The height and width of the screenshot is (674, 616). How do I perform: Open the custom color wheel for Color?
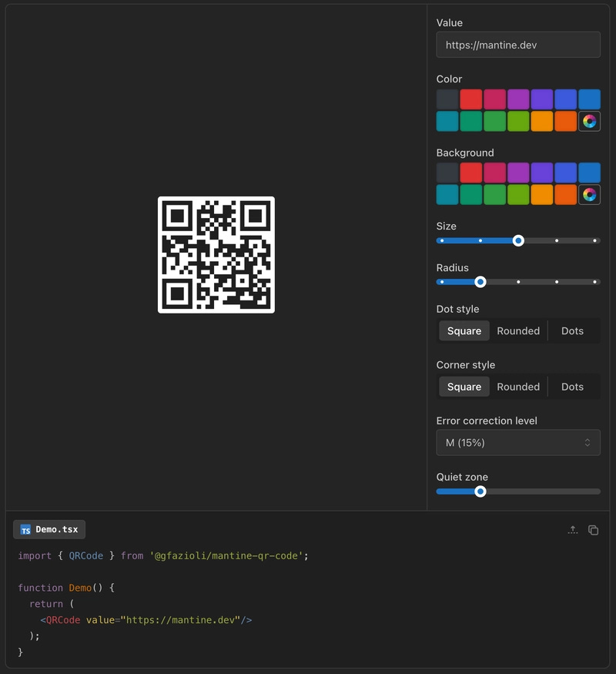[x=589, y=120]
